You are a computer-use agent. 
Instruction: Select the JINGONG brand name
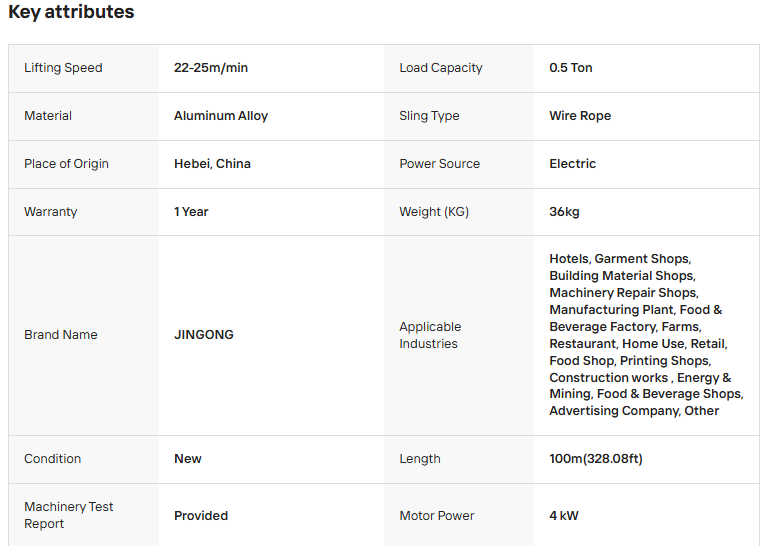coord(204,335)
